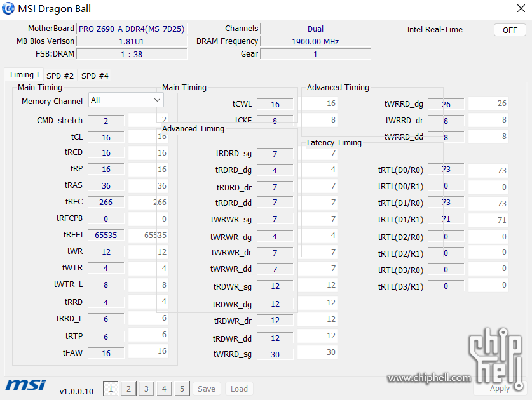Click the tRRD_L value field
This screenshot has width=532, height=400.
106,319
